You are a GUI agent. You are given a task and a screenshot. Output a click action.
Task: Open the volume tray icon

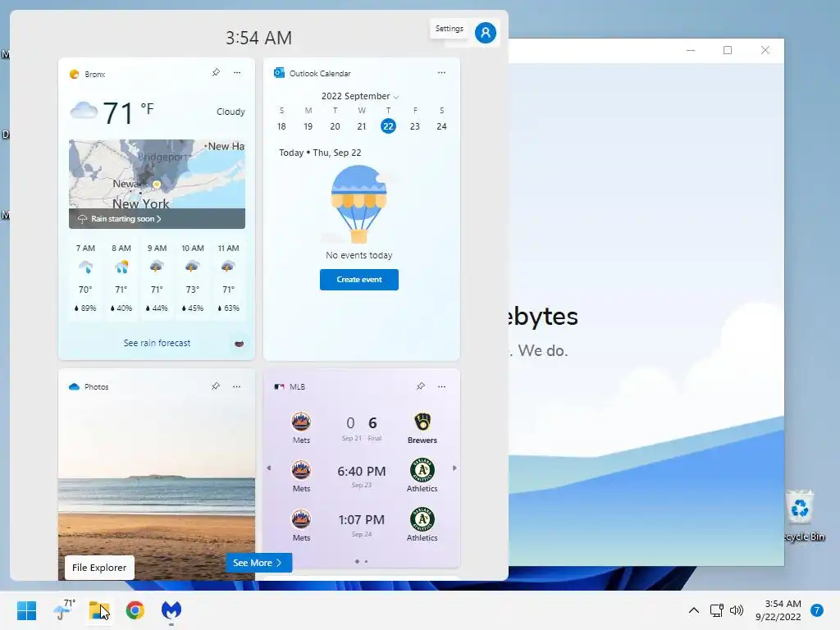737,610
